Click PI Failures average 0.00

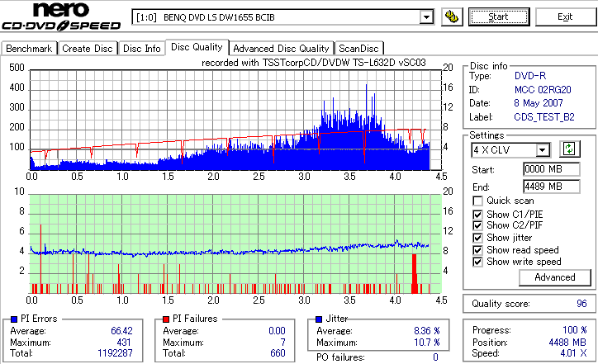277,331
